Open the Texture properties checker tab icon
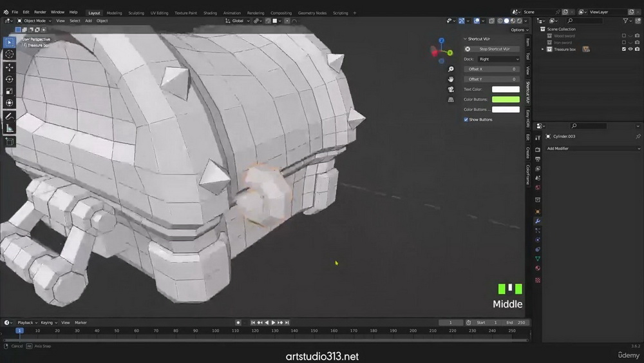Screen dimensions: 644x363 (538, 280)
